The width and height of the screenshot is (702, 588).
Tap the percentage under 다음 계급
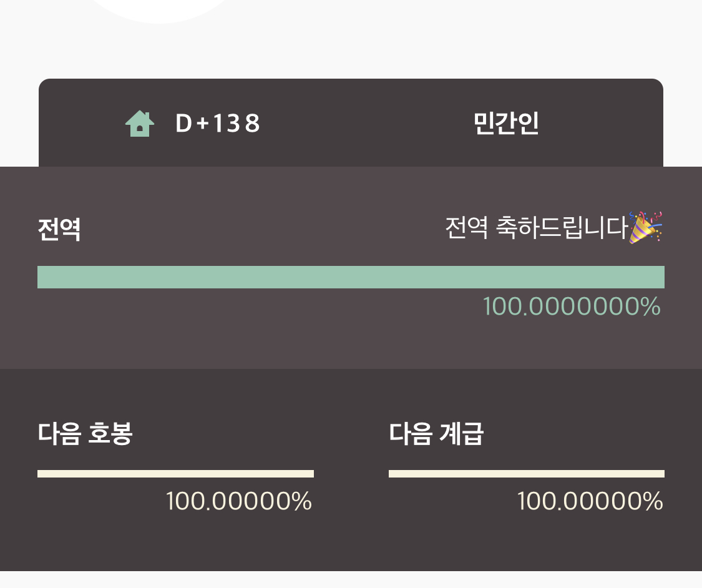click(590, 501)
